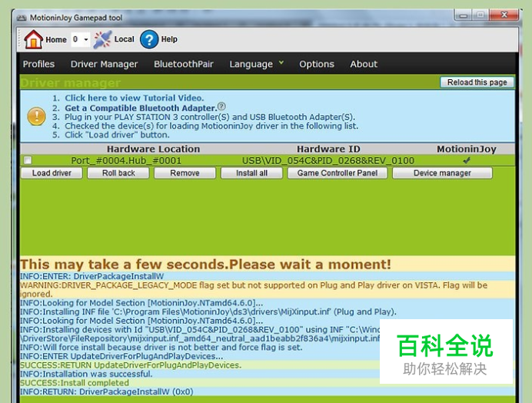
Task: Click the Load driver button
Action: click(52, 173)
